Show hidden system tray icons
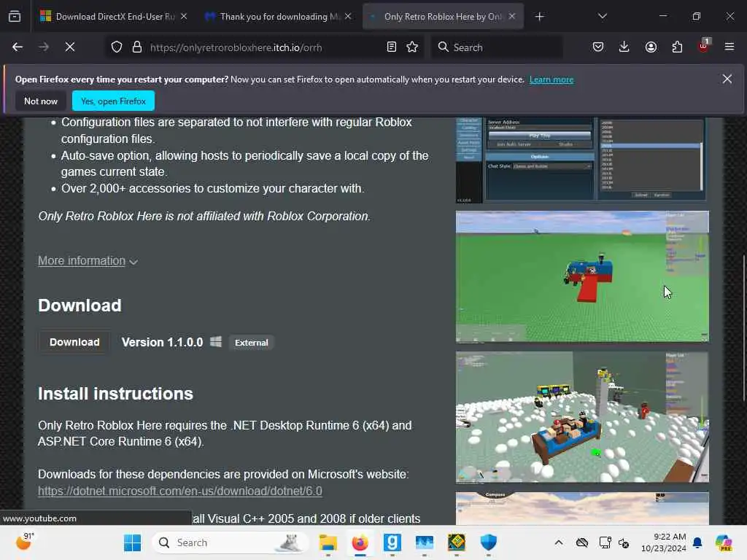This screenshot has height=560, width=747. coord(559,542)
